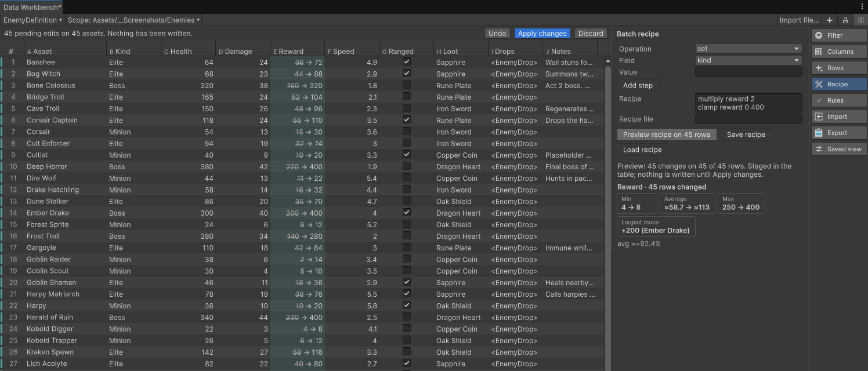Click the EnemyDrop cell for Dire Wolf
The width and height of the screenshot is (868, 371).
pyautogui.click(x=516, y=178)
